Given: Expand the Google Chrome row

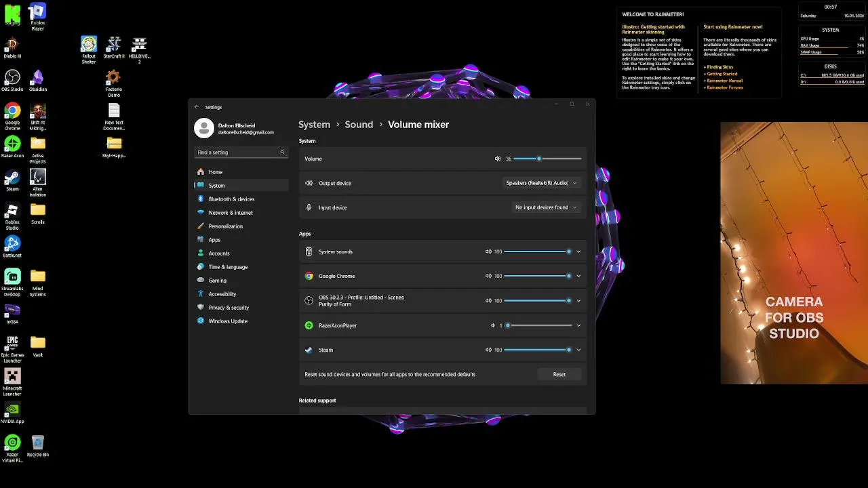Looking at the screenshot, I should click(x=578, y=276).
